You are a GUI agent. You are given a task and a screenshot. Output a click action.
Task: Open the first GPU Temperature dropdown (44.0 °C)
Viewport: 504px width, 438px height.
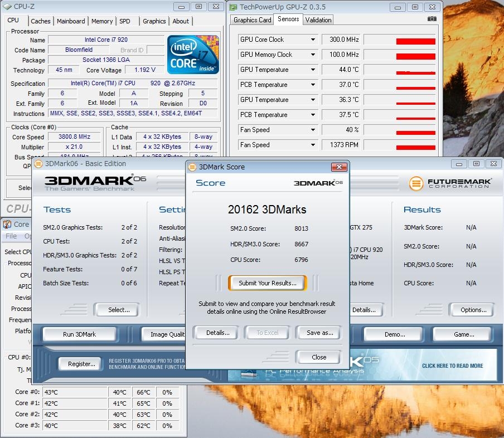tap(313, 70)
